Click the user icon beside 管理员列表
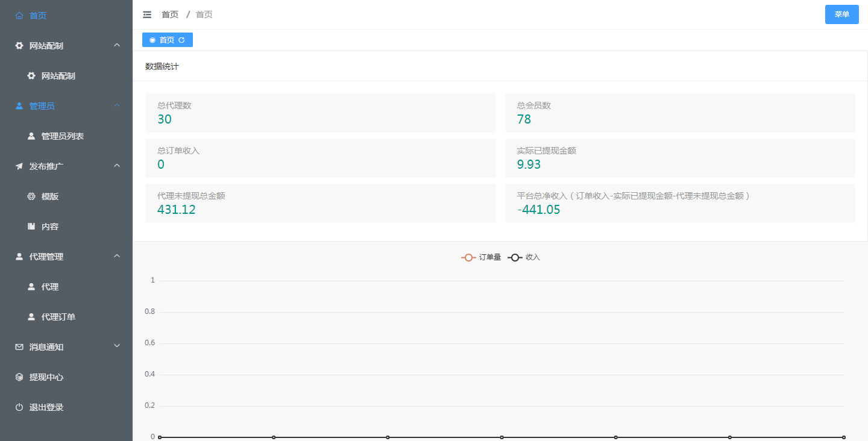 pos(31,136)
